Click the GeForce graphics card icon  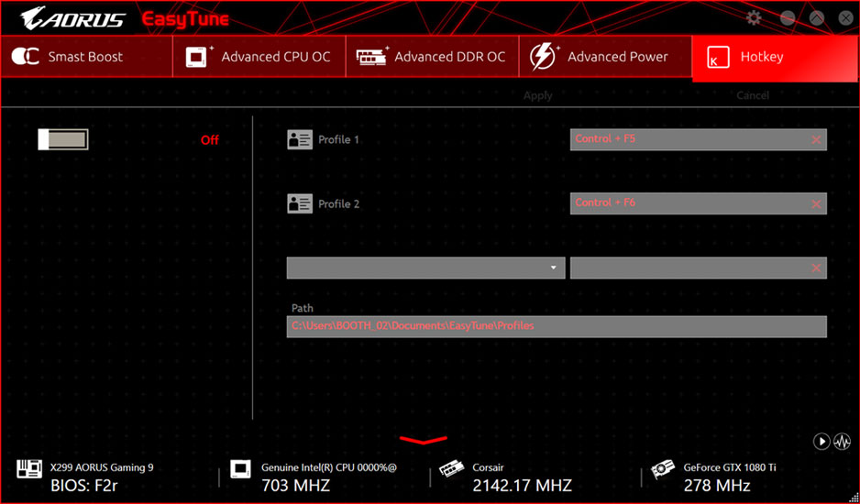click(663, 471)
